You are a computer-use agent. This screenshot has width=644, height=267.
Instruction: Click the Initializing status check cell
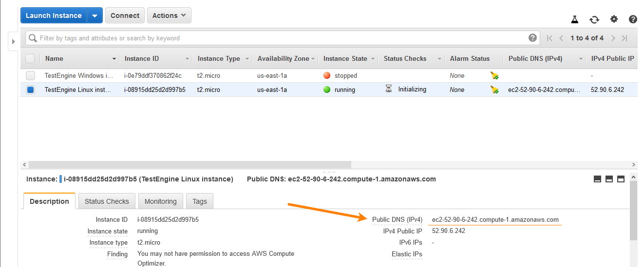pyautogui.click(x=406, y=89)
